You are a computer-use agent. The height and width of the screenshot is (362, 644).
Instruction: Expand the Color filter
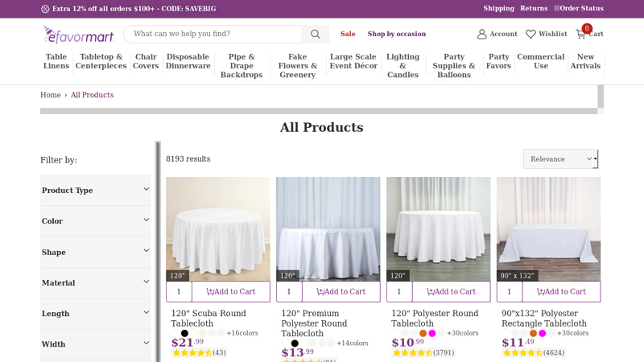(x=95, y=221)
